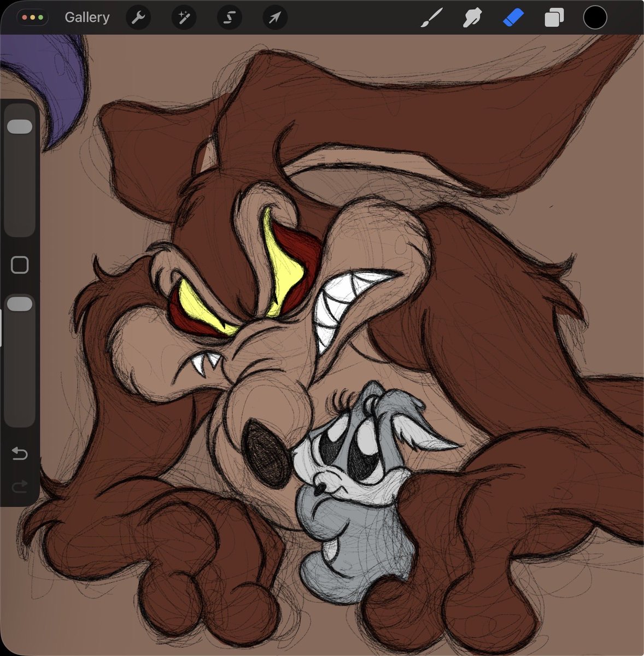Select the Eraser tool
The width and height of the screenshot is (644, 656).
(x=513, y=17)
